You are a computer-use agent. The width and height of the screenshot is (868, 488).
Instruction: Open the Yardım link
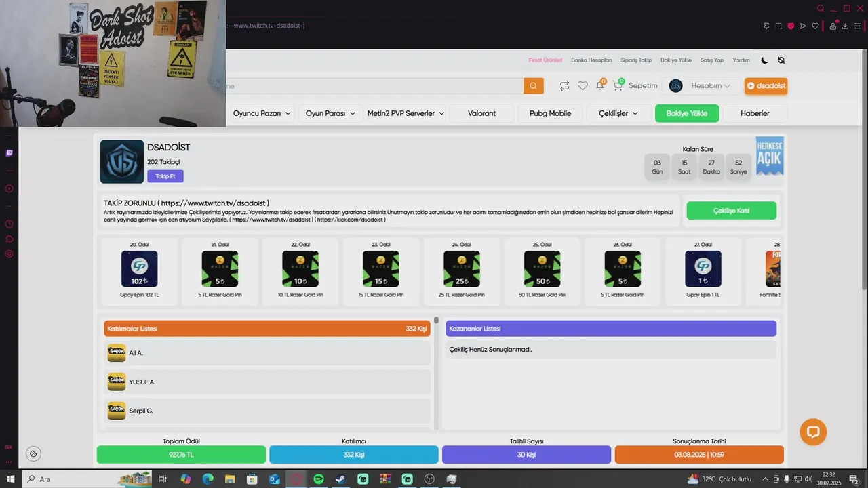point(741,60)
